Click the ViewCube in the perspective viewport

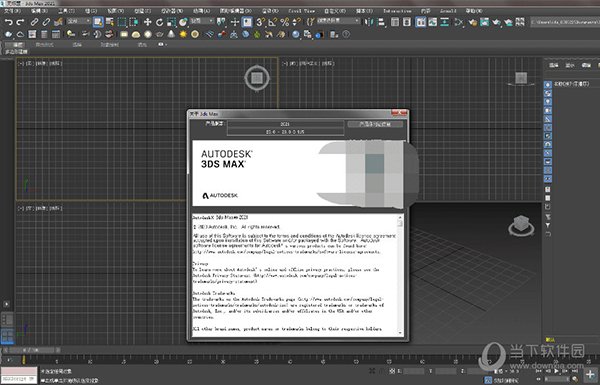click(521, 225)
